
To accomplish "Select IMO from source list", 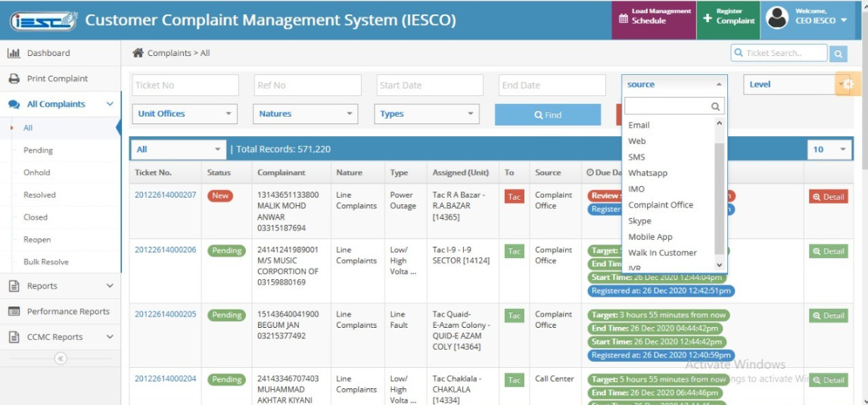I will coord(669,189).
